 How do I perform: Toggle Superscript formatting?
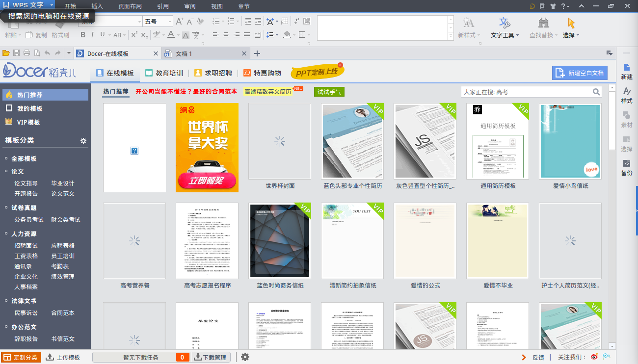(133, 35)
